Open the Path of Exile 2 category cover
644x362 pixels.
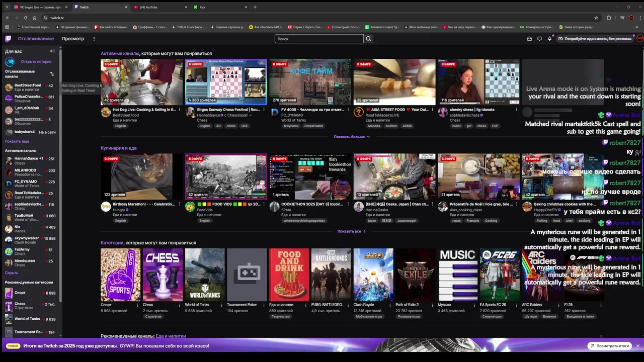(x=415, y=275)
